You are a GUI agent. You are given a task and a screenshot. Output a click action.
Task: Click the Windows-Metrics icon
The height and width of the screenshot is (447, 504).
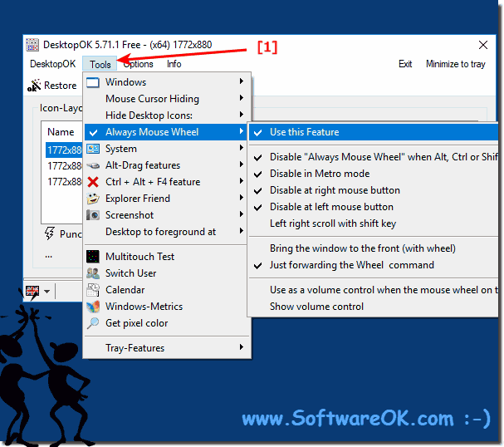point(93,307)
